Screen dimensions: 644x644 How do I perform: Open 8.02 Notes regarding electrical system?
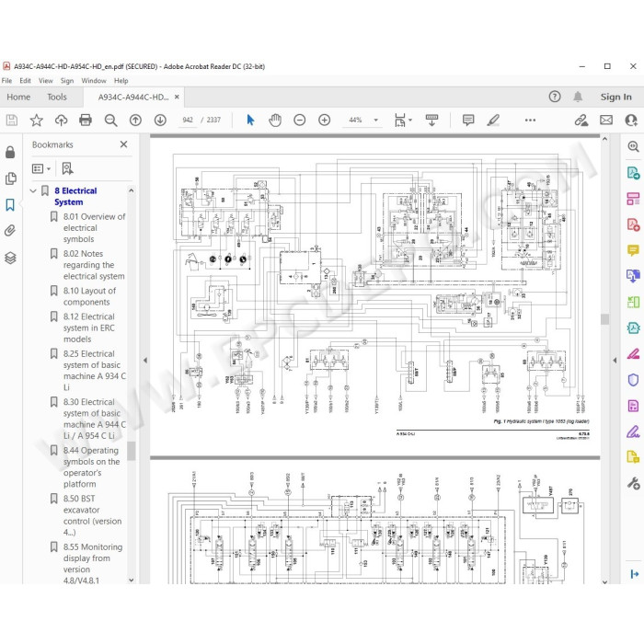pyautogui.click(x=94, y=265)
